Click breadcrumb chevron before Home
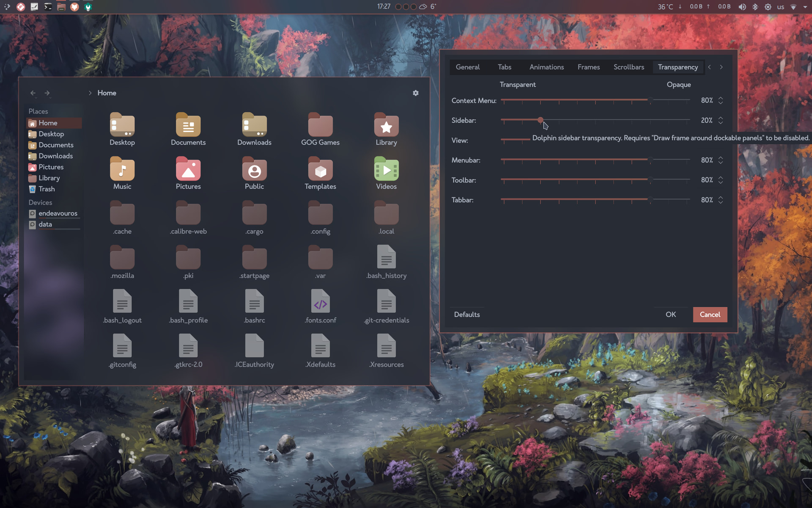Viewport: 812px width, 508px height. pyautogui.click(x=90, y=93)
